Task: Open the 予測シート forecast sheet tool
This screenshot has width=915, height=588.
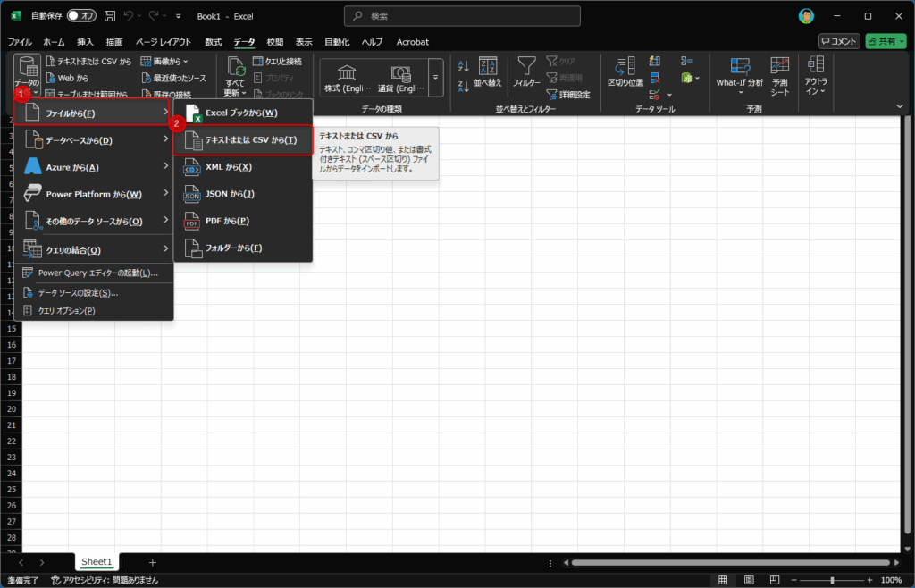Action: click(780, 75)
